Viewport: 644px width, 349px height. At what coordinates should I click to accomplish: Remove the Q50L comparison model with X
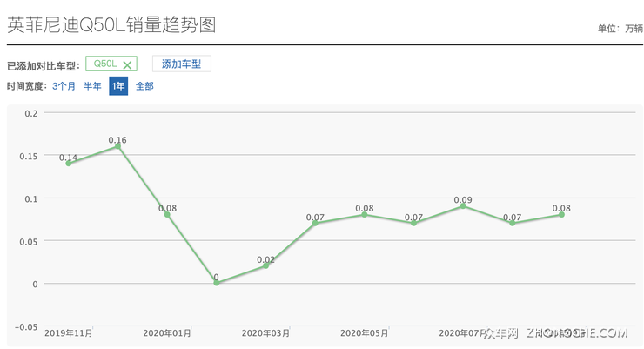click(x=127, y=65)
